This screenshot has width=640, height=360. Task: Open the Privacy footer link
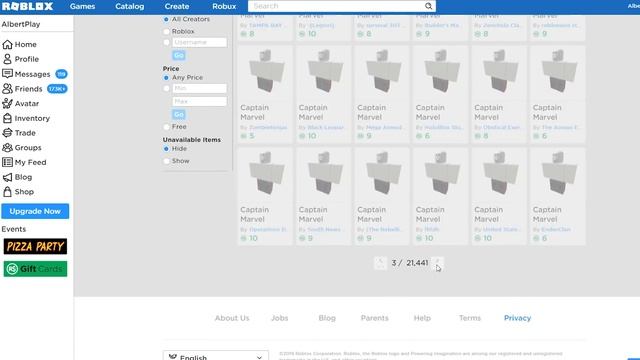pyautogui.click(x=517, y=318)
